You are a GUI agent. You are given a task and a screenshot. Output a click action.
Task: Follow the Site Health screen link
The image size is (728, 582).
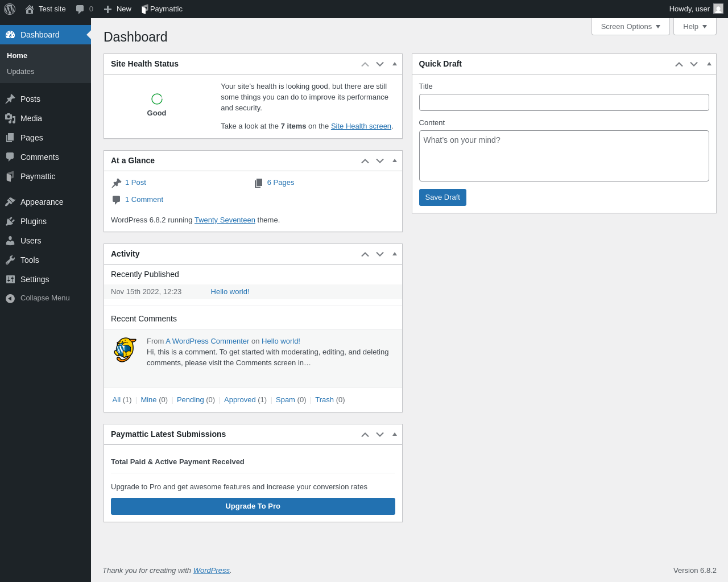(x=361, y=126)
